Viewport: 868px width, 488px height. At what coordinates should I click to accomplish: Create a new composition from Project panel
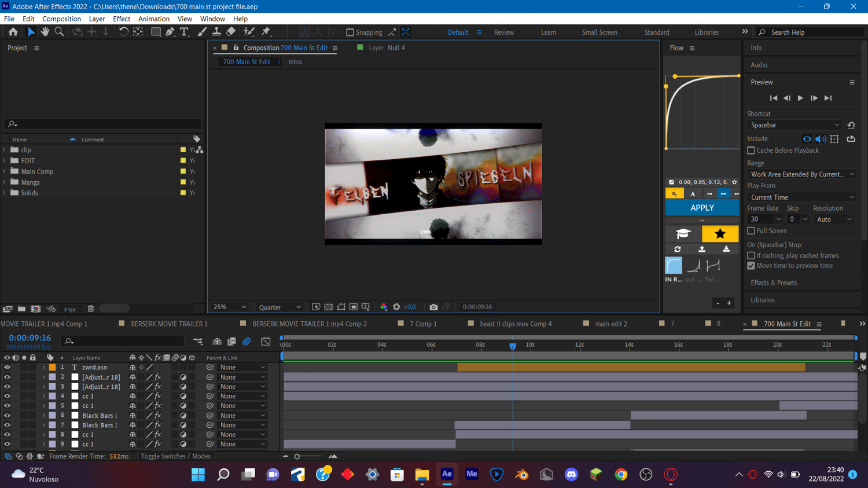[36, 309]
